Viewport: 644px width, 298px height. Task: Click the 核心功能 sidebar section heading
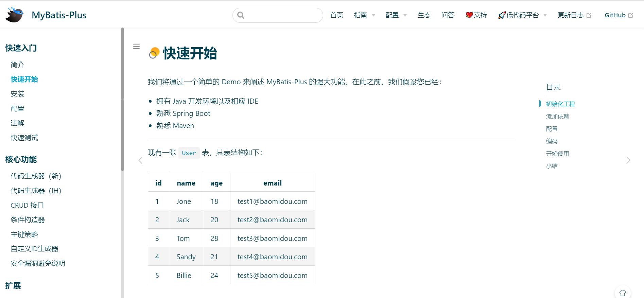click(21, 159)
